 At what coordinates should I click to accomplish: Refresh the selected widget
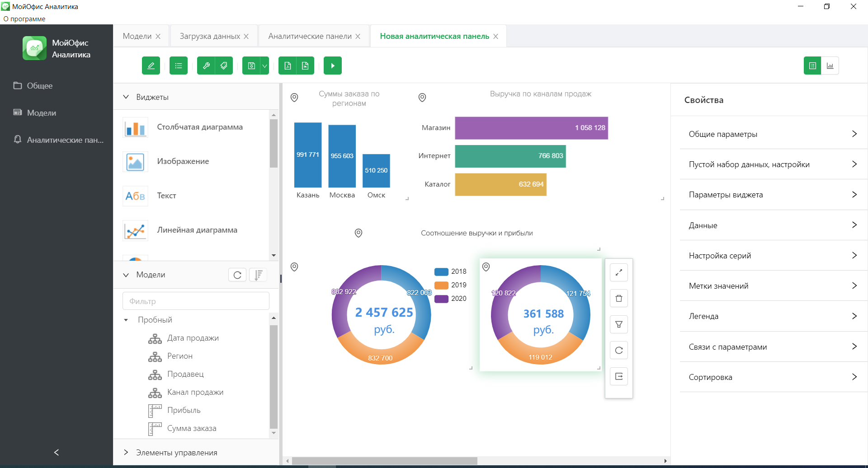(x=619, y=350)
